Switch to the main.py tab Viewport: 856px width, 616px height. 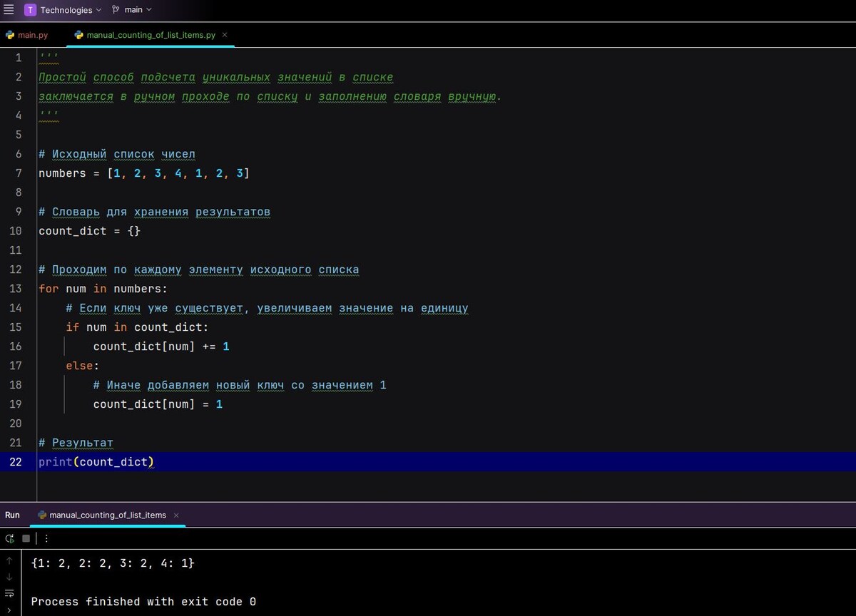coord(31,34)
